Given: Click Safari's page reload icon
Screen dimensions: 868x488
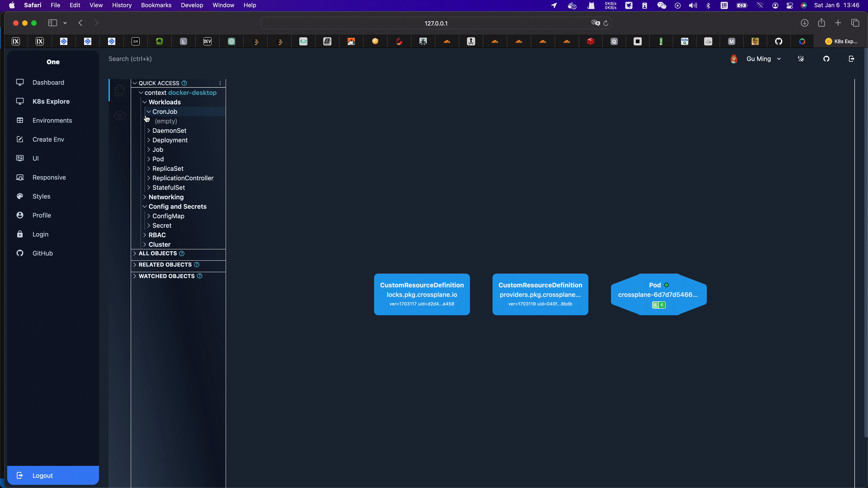Looking at the screenshot, I should click(606, 23).
